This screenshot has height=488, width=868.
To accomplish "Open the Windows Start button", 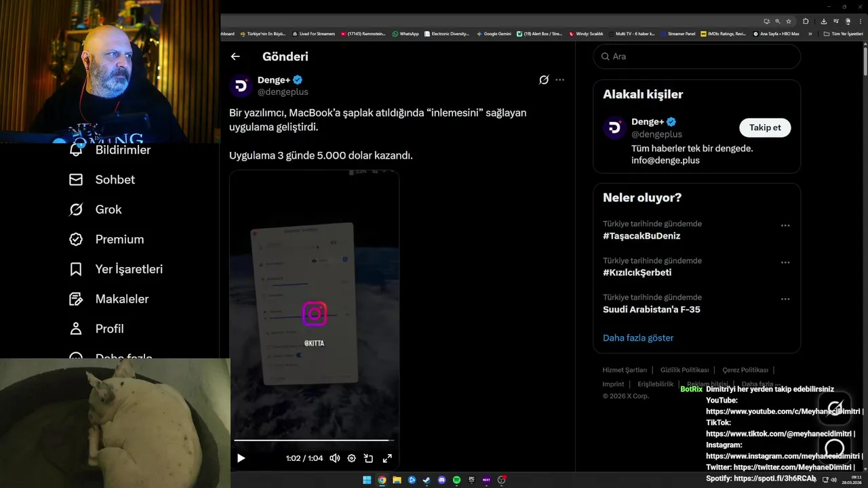I will (x=367, y=480).
